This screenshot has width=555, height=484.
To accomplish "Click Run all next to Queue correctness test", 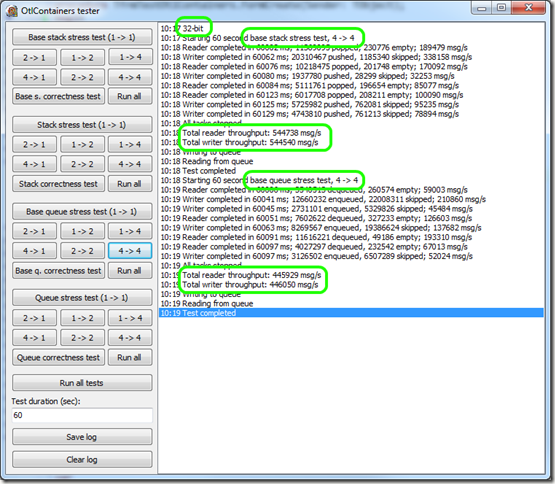I will (130, 358).
